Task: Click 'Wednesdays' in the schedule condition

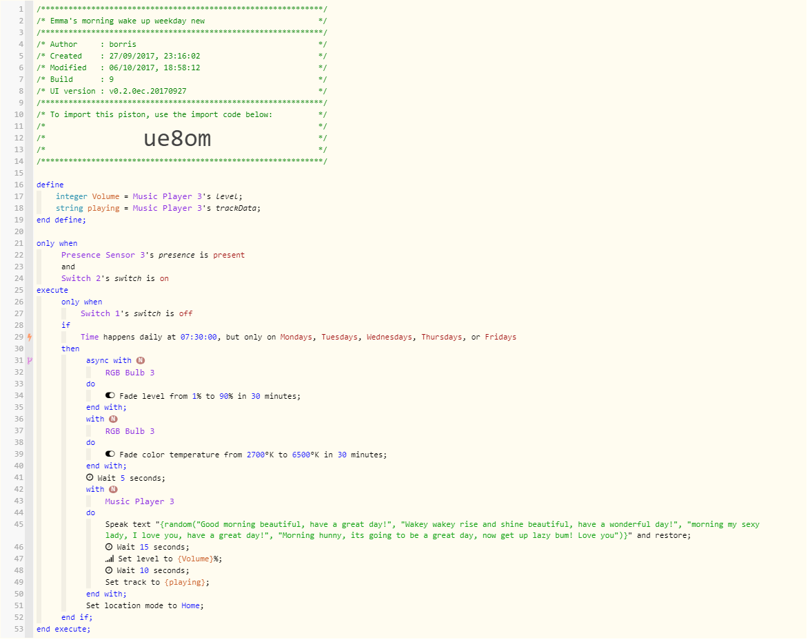Action: click(x=389, y=337)
